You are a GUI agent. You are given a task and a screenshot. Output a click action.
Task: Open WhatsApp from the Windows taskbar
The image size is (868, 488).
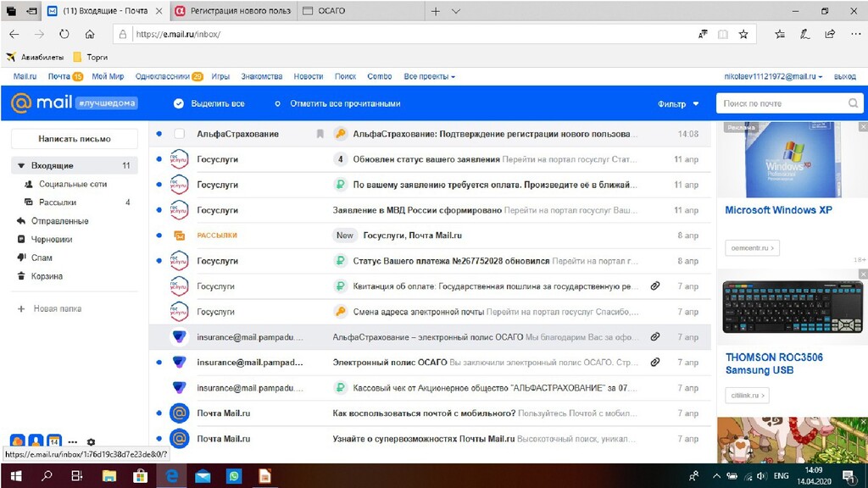tap(234, 476)
